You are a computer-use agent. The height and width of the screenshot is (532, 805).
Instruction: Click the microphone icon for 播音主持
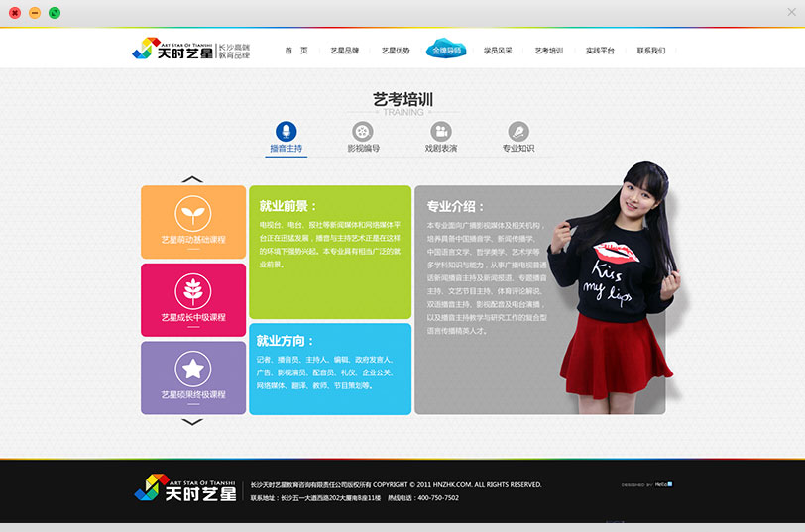[286, 132]
